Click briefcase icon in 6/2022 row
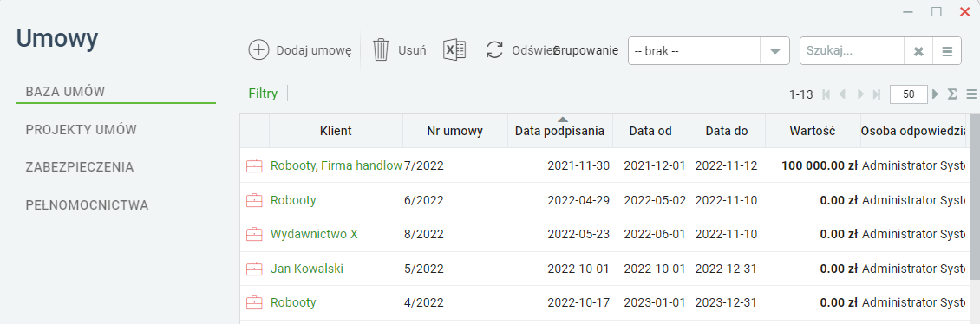Viewport: 980px width, 324px height. click(x=254, y=200)
